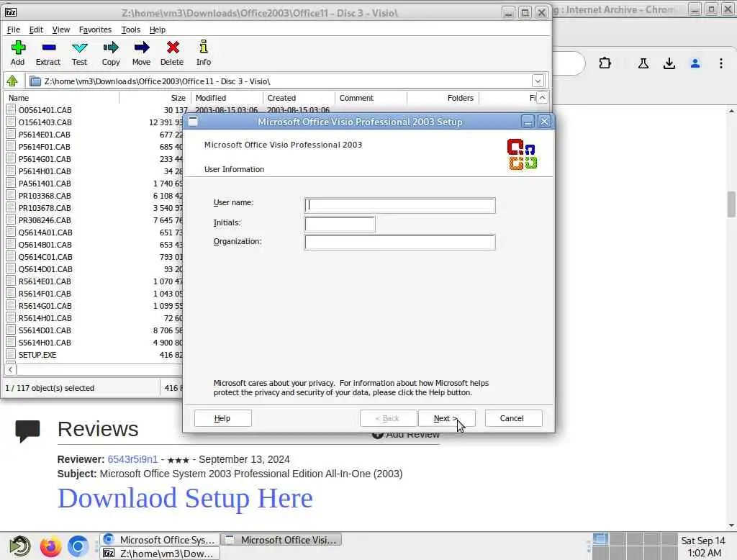Image resolution: width=737 pixels, height=560 pixels.
Task: Launch Chromium from the taskbar
Action: pyautogui.click(x=78, y=546)
